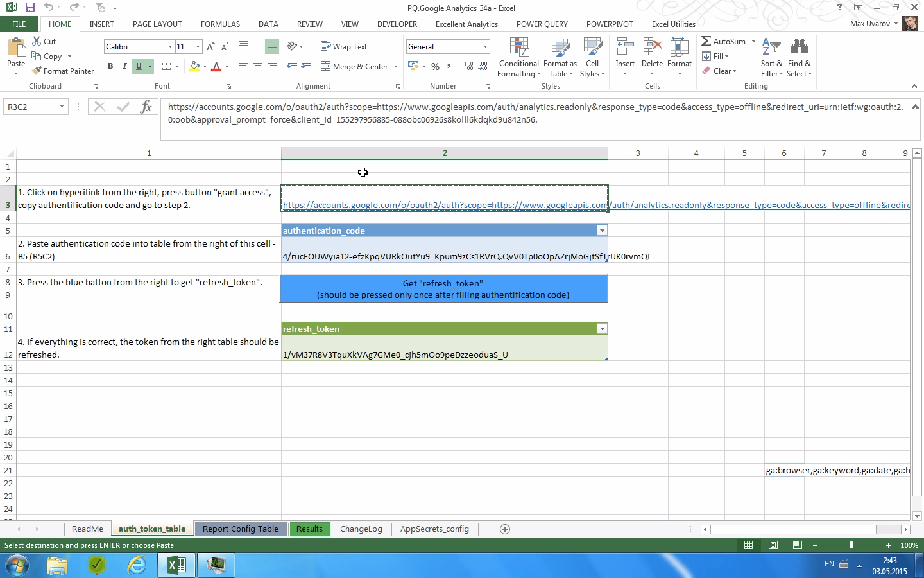Open the font name Calibri dropdown
Viewport: 924px width, 578px height.
[170, 47]
